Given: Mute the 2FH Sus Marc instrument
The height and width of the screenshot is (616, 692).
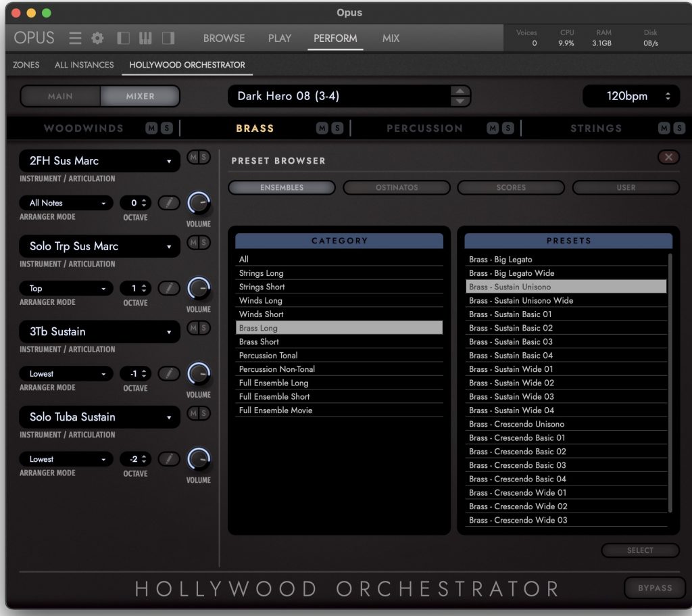Looking at the screenshot, I should 193,157.
